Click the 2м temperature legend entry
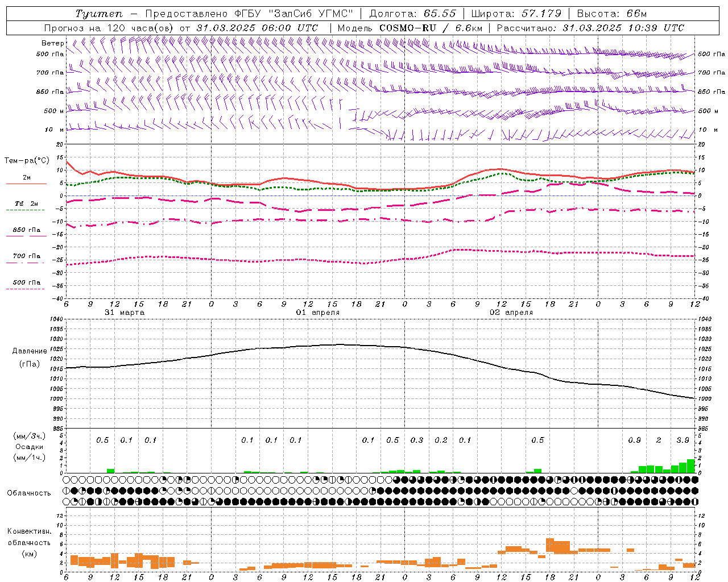This screenshot has height=582, width=728. click(27, 177)
